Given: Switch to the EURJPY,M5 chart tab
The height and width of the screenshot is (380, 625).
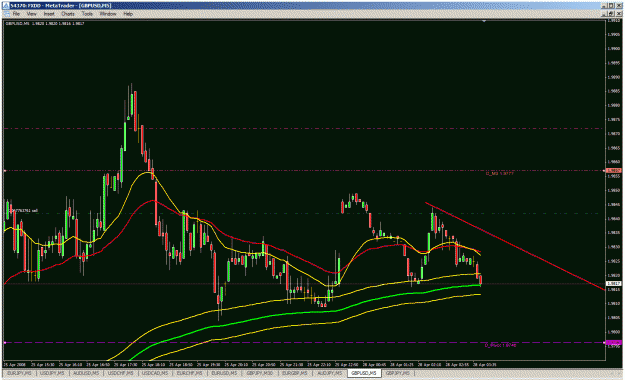Looking at the screenshot, I should pyautogui.click(x=19, y=373).
